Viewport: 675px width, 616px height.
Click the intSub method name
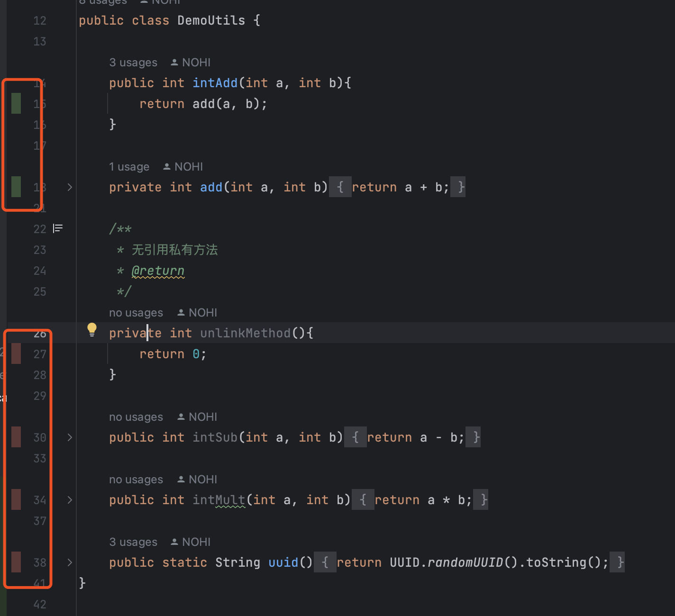coord(215,437)
